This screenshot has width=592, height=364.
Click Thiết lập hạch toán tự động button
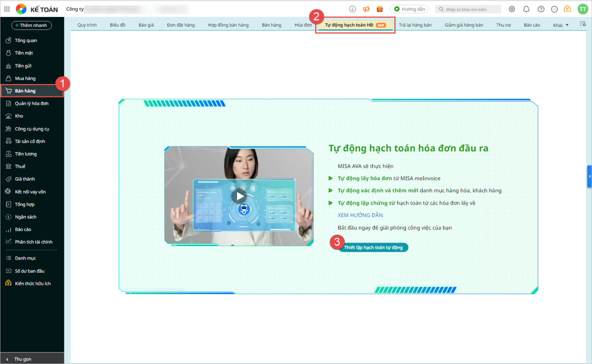click(373, 247)
